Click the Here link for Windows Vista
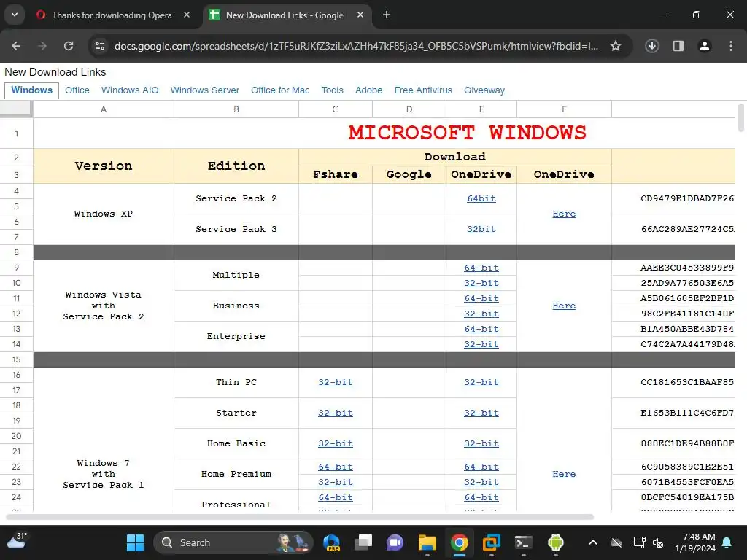The height and width of the screenshot is (560, 747). 564,306
